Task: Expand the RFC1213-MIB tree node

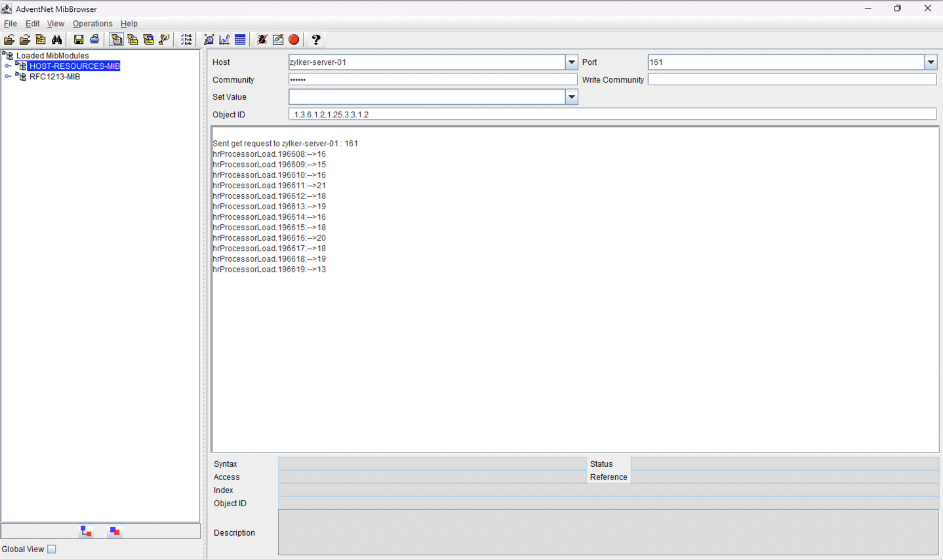Action: coord(8,77)
